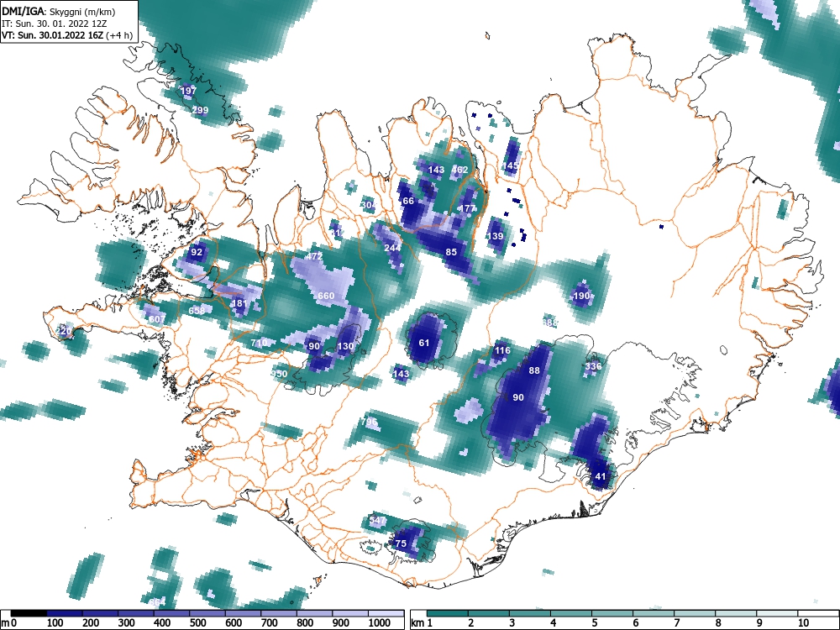
Task: Click the 190 visibility value
Action: click(581, 296)
